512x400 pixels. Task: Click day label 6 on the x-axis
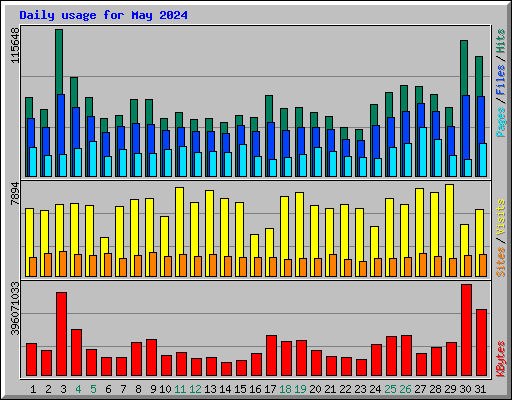(108, 389)
